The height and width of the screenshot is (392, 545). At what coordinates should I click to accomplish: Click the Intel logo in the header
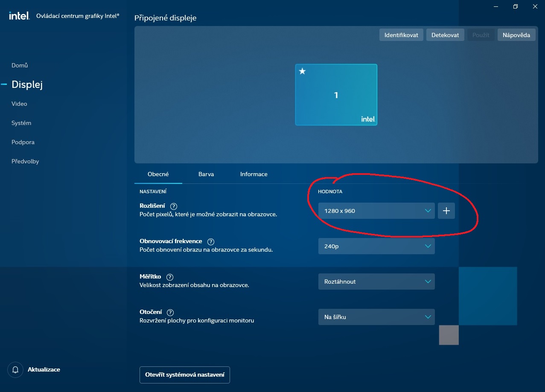[19, 16]
